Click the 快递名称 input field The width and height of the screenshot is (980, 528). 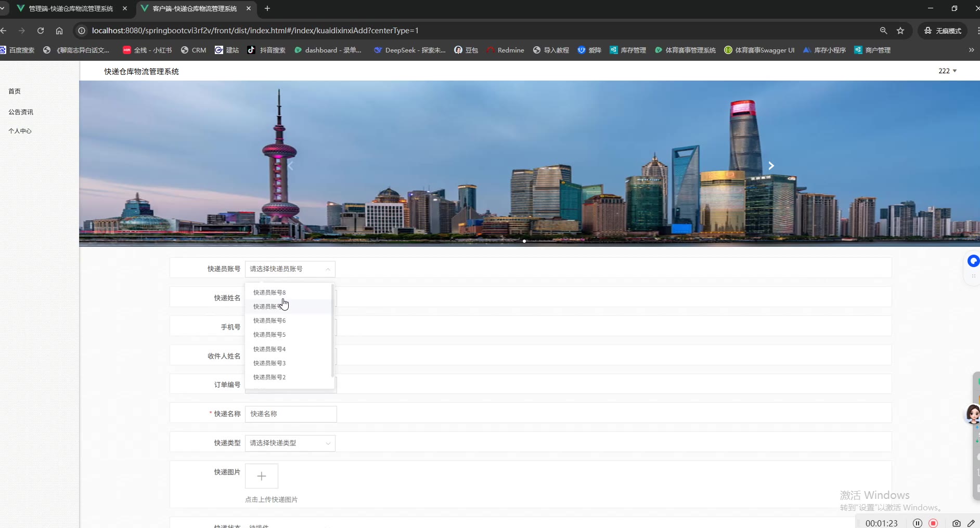[x=291, y=414]
